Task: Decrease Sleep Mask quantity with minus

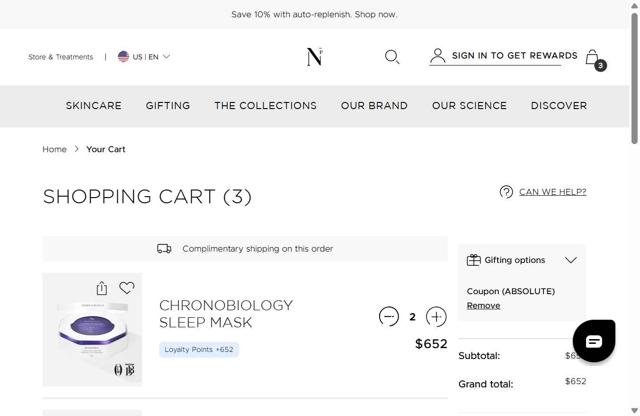Action: pyautogui.click(x=389, y=316)
